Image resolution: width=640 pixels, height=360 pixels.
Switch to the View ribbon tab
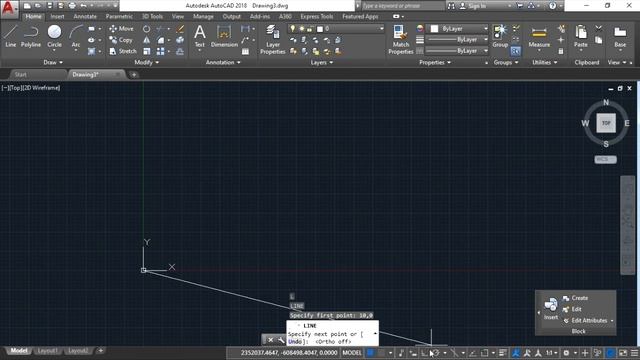(178, 16)
